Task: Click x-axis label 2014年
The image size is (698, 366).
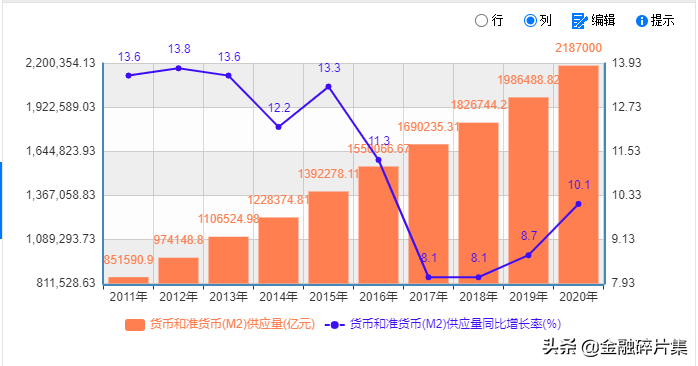Action: (279, 297)
